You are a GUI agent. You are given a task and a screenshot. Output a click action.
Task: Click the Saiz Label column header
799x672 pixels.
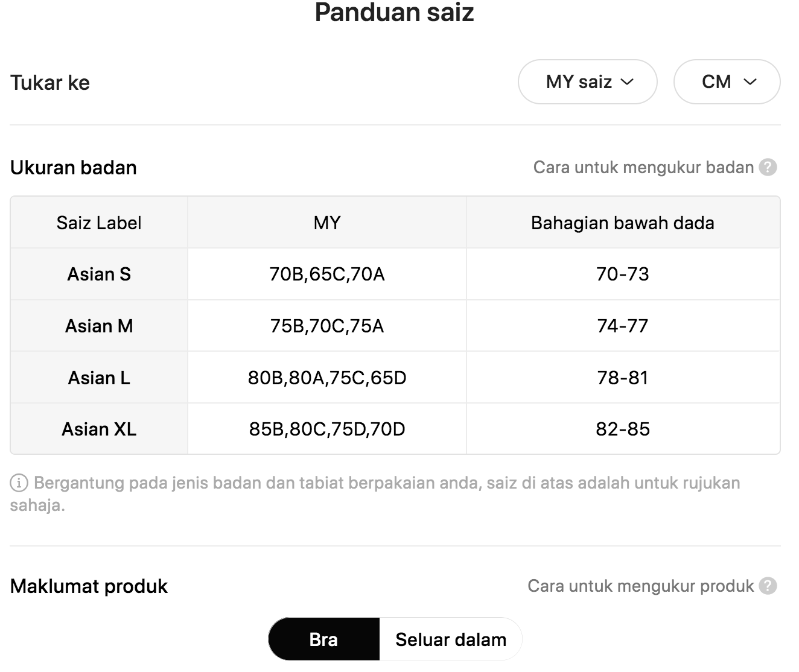point(99,223)
